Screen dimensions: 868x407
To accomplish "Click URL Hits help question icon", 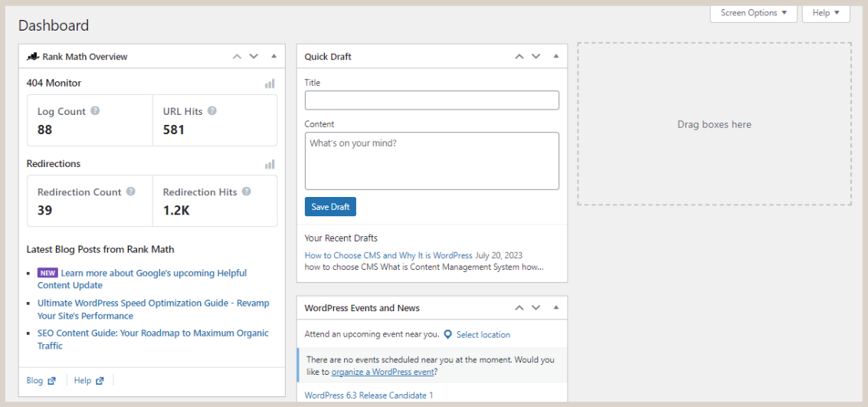I will [212, 110].
